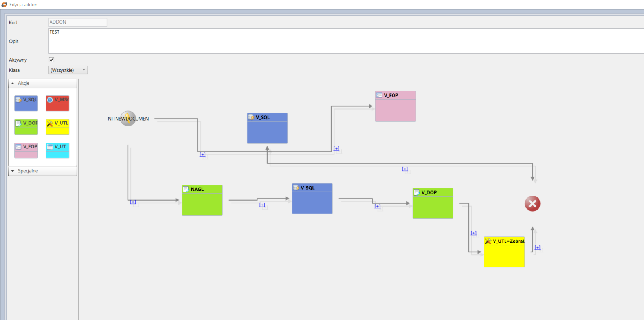This screenshot has width=644, height=320.
Task: Click the Opis label
Action: (14, 41)
